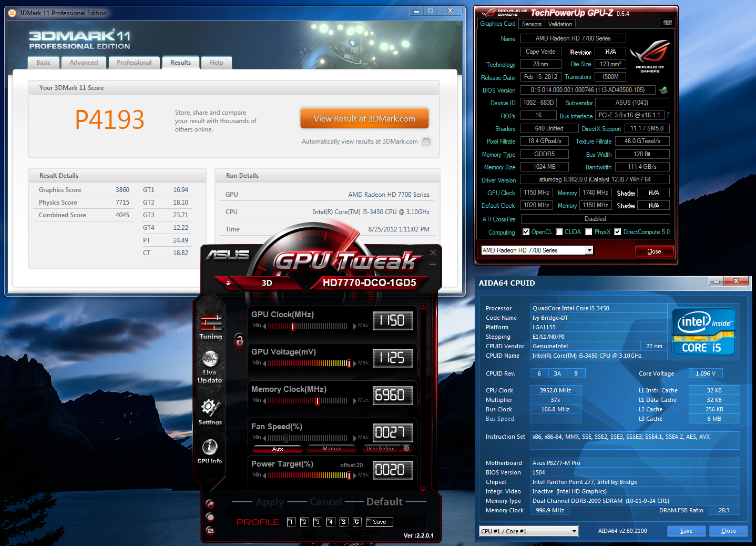756x546 pixels.
Task: Open the Validation tab in GPU-Z
Action: 560,24
